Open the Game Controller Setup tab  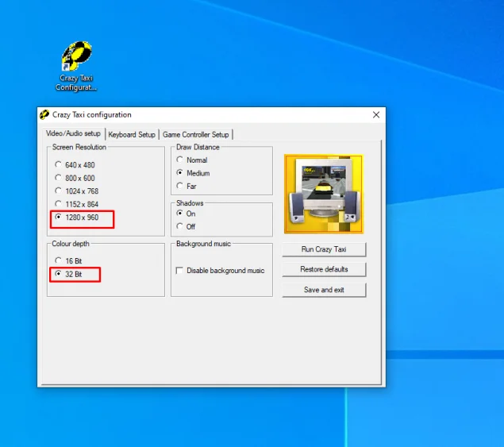pos(196,134)
